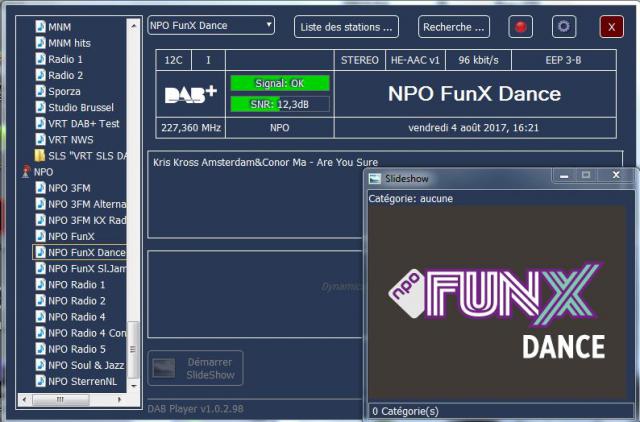This screenshot has height=422, width=640.
Task: Click Catégorie: aucune label in Slideshow
Action: 411,199
